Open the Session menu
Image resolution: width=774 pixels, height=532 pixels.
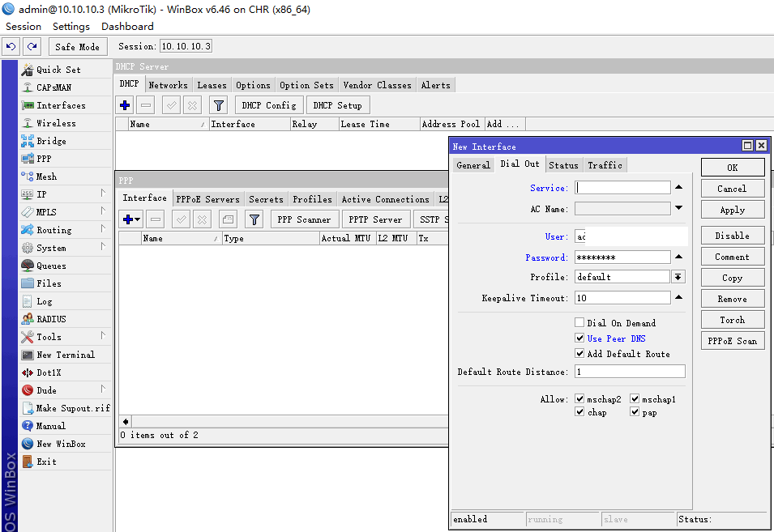24,27
